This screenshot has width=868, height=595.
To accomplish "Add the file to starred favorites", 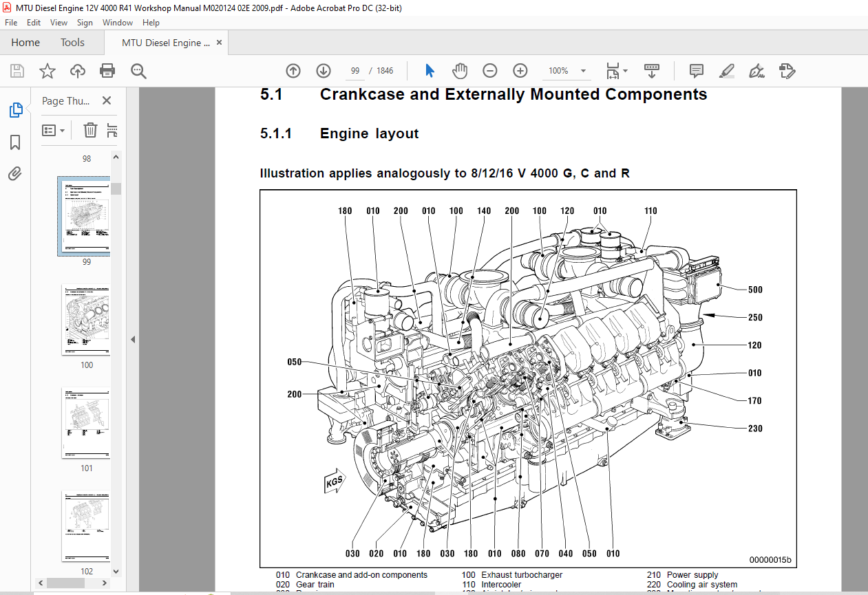I will [47, 71].
